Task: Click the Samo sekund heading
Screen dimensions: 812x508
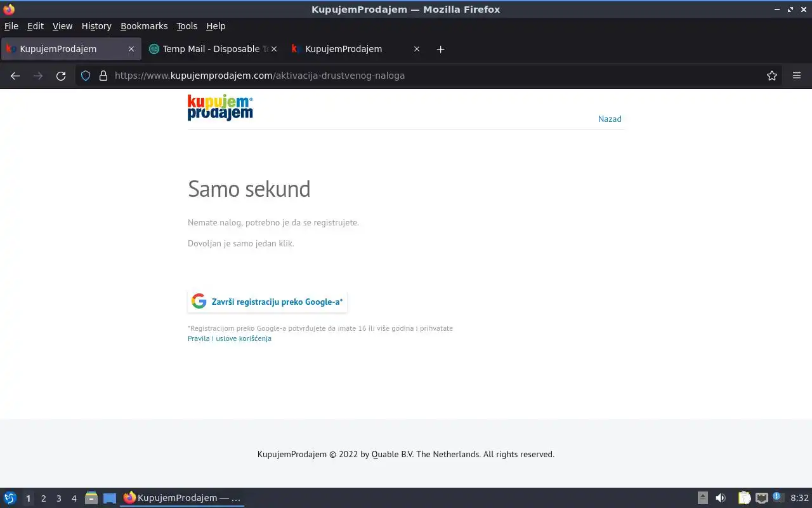Action: (x=249, y=189)
